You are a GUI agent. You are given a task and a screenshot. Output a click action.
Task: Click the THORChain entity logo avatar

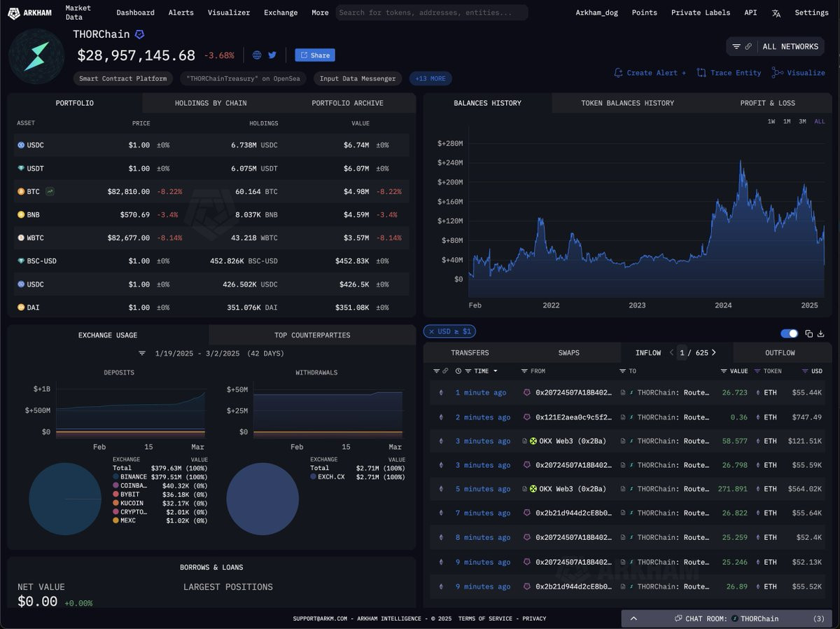36,56
